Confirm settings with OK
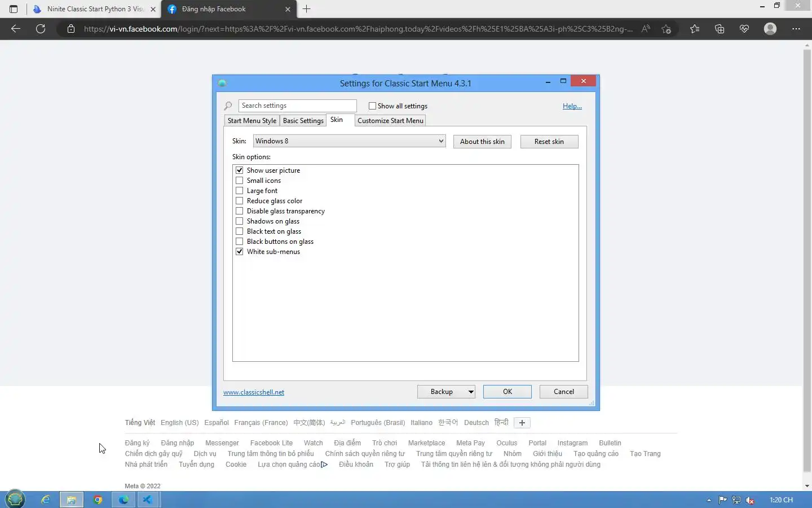The height and width of the screenshot is (508, 812). (507, 392)
